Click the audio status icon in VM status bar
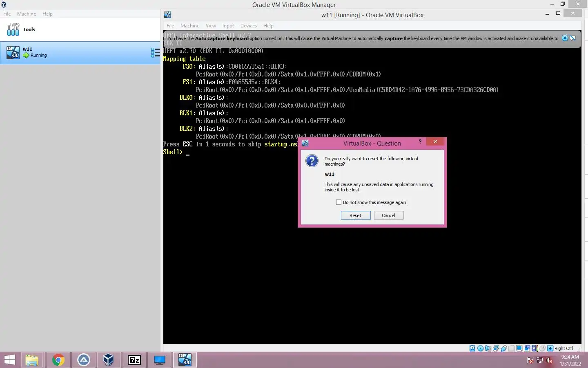 (488, 348)
